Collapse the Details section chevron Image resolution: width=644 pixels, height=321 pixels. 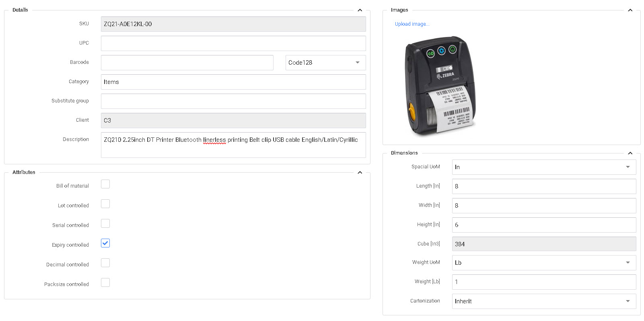(x=360, y=10)
